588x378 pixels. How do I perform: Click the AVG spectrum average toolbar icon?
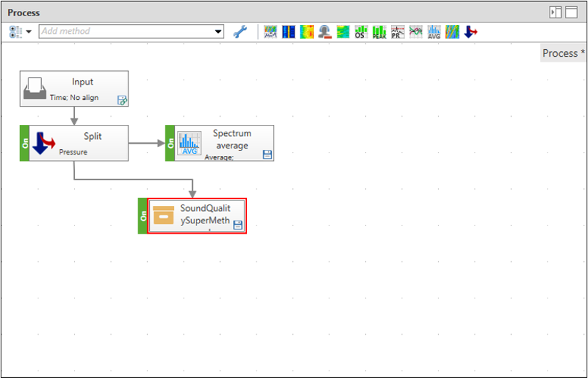[x=433, y=31]
